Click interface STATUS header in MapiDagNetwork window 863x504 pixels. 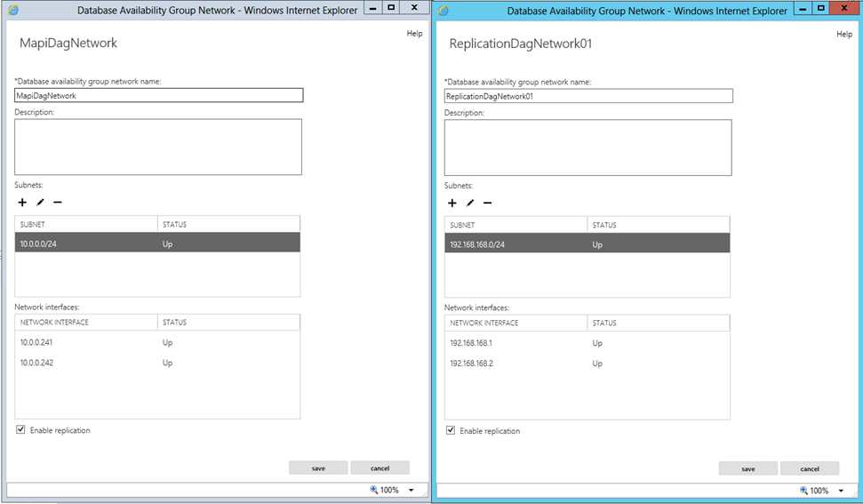[x=229, y=322]
